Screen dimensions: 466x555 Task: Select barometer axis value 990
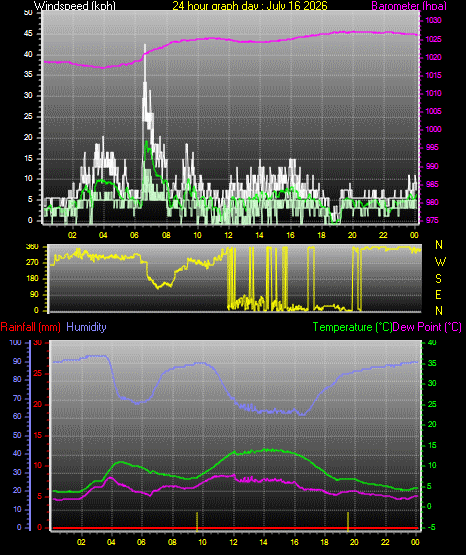pyautogui.click(x=431, y=166)
